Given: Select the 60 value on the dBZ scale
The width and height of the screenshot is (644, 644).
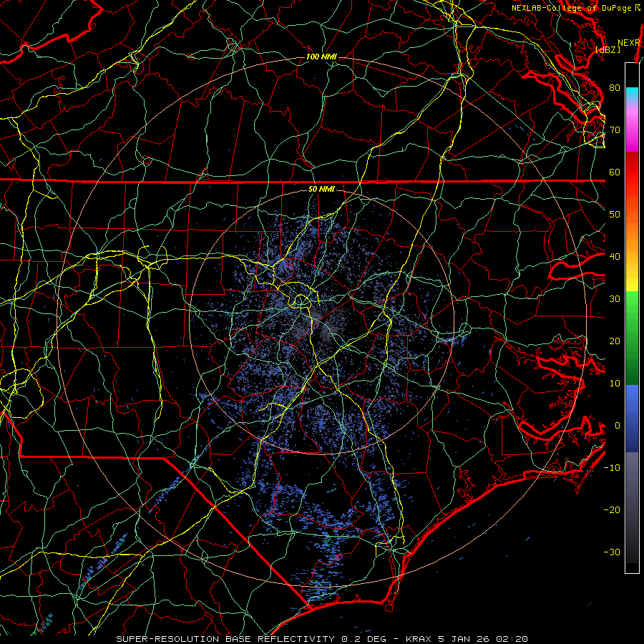Looking at the screenshot, I should coord(615,172).
